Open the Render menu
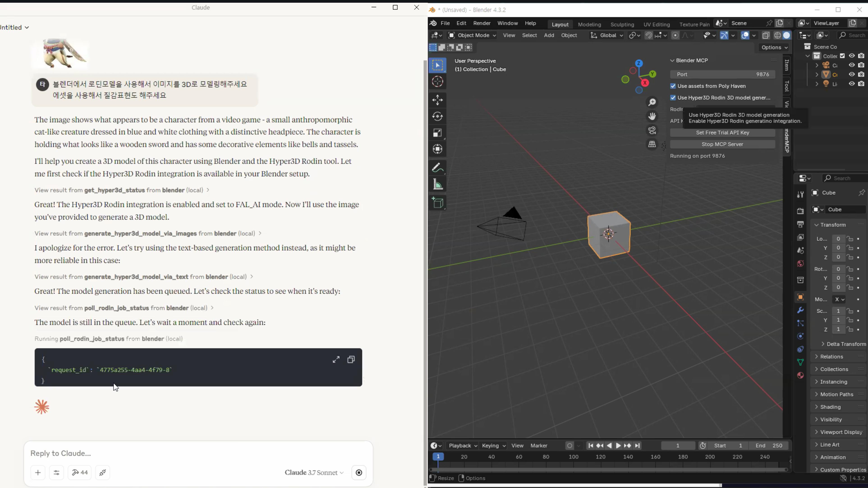 pyautogui.click(x=482, y=23)
